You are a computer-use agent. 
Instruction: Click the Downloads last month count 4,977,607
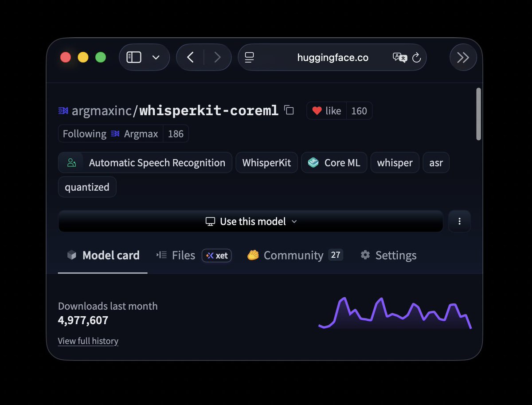click(83, 320)
